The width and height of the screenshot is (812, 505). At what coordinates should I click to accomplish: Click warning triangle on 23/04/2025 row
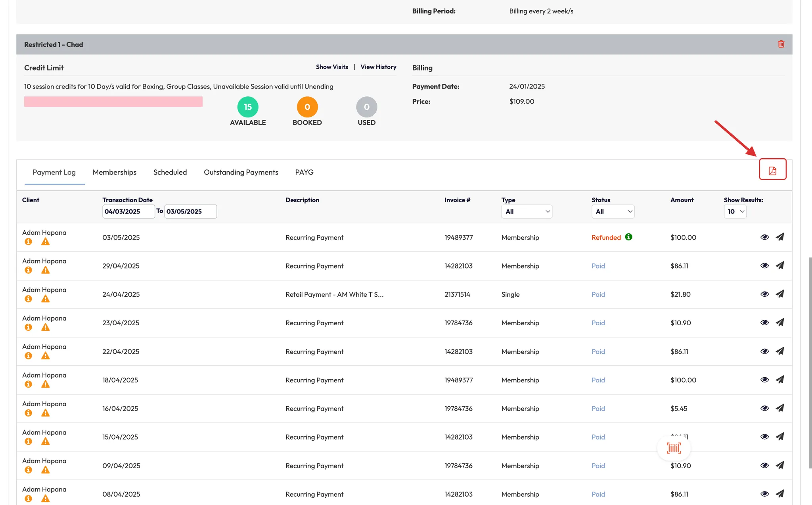click(x=46, y=327)
